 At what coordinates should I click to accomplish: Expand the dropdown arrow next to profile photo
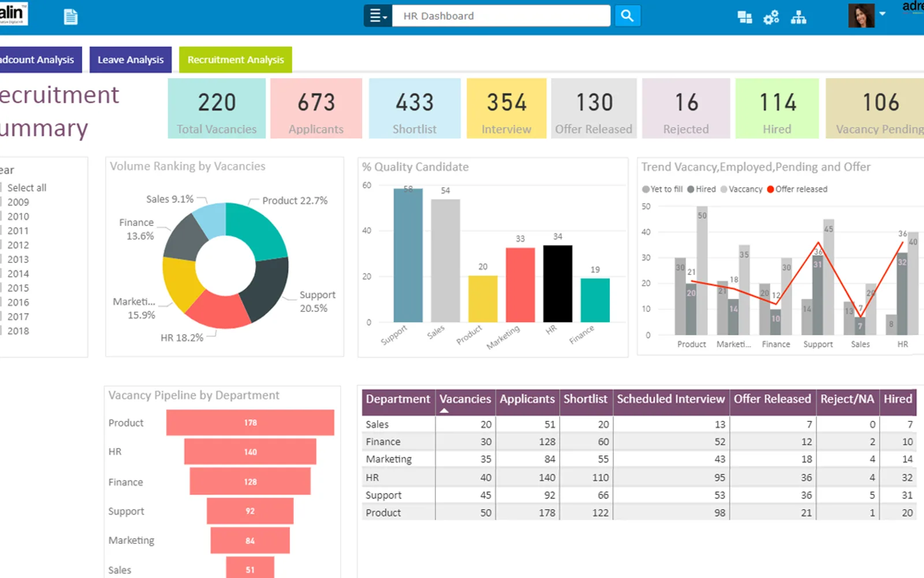tap(882, 13)
